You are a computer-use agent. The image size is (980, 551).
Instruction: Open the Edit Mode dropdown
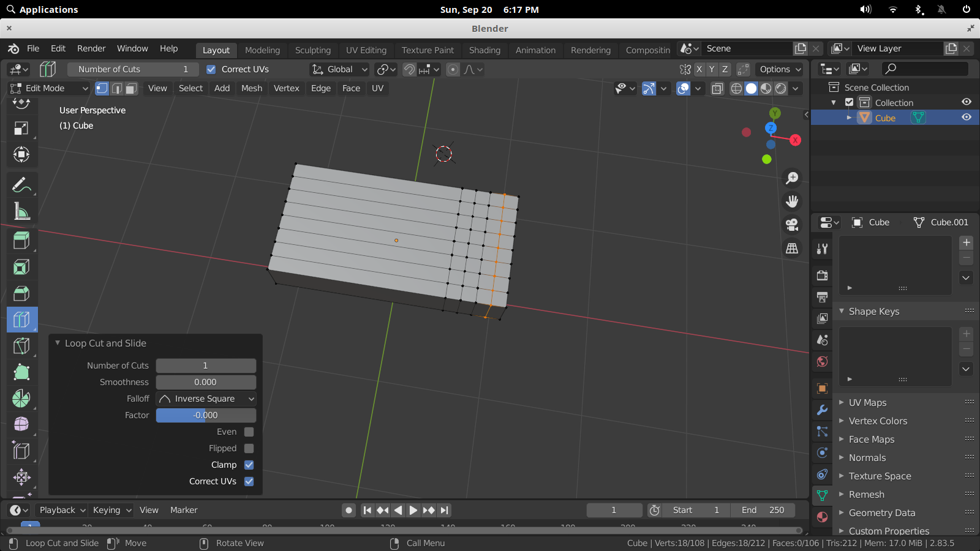tap(50, 88)
